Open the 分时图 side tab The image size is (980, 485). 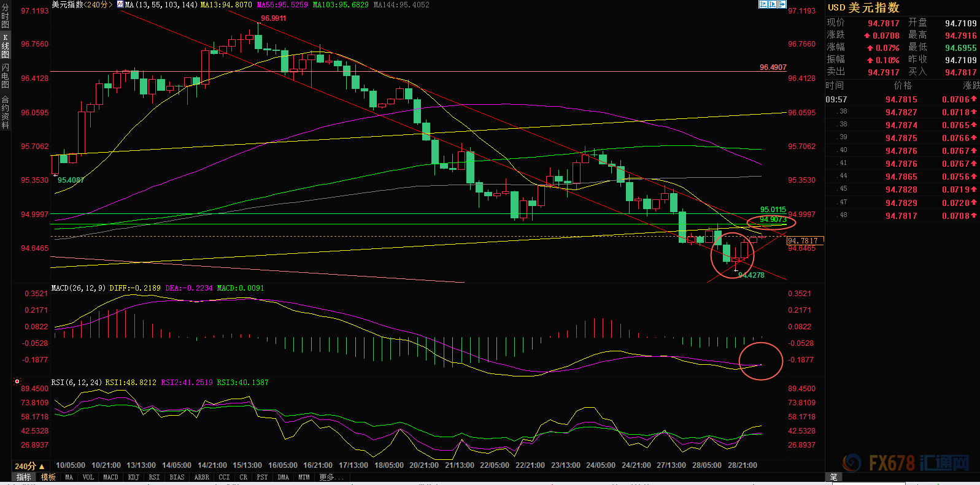pos(5,17)
